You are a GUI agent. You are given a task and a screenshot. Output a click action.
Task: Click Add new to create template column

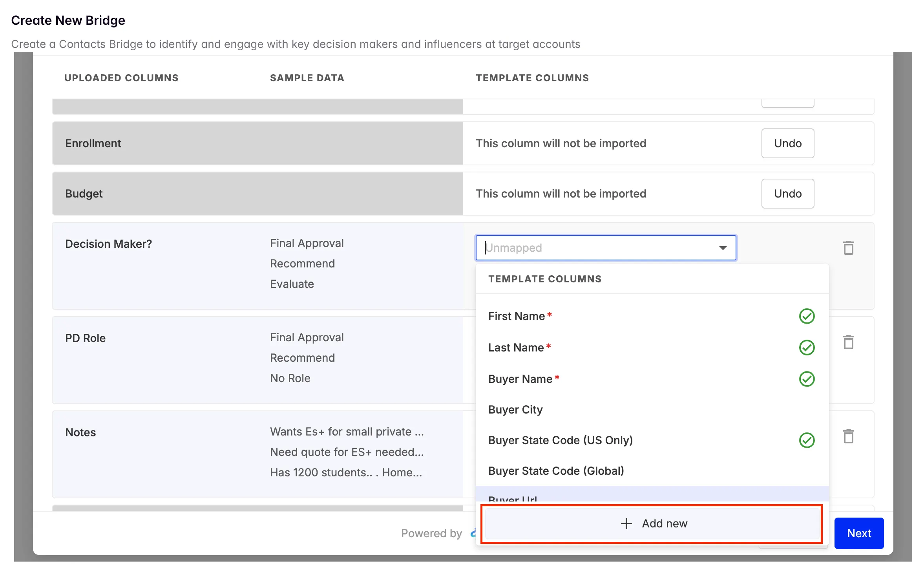click(x=664, y=523)
